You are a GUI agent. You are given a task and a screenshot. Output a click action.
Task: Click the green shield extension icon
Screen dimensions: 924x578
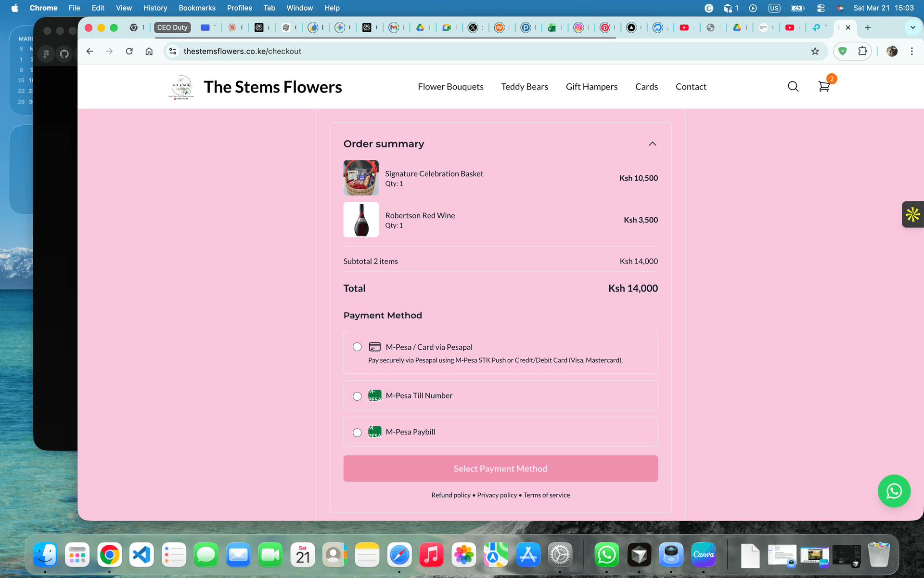[x=842, y=51]
